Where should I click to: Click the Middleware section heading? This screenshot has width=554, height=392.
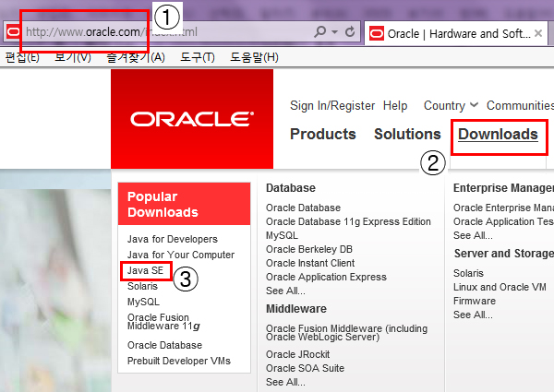click(296, 309)
